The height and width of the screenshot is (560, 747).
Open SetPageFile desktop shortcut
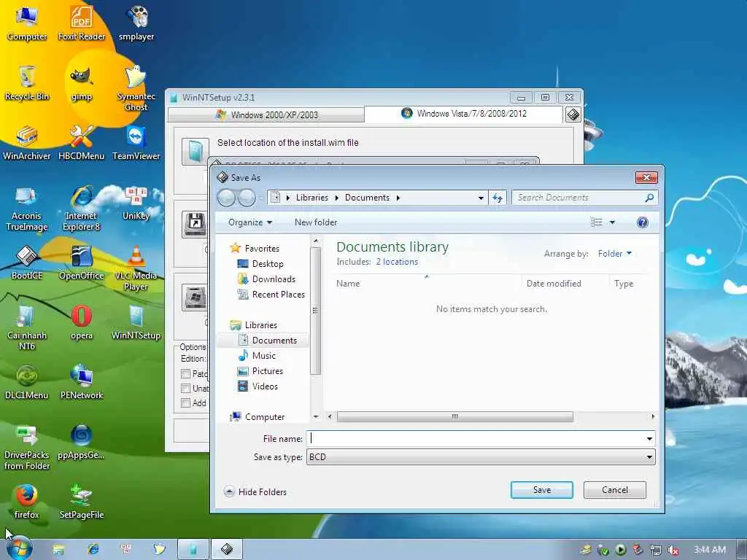pyautogui.click(x=82, y=502)
